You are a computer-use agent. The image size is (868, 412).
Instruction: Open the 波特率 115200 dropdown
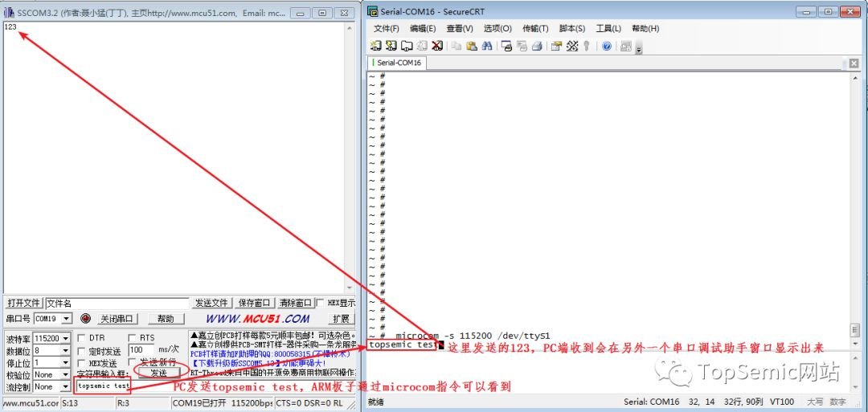tap(66, 338)
